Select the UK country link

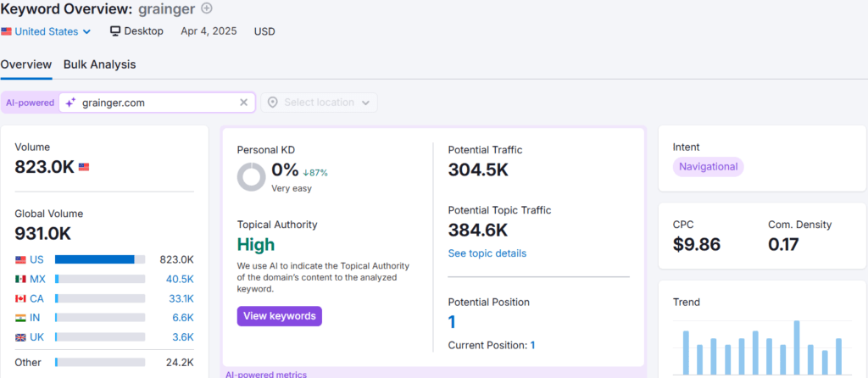[37, 337]
